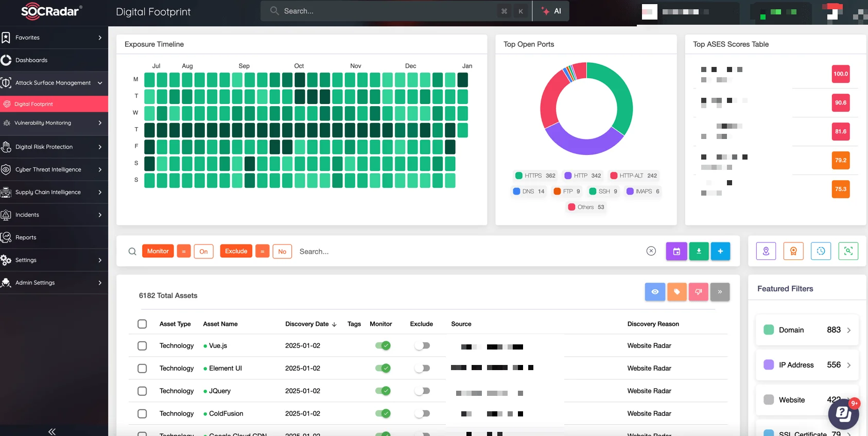
Task: Expand the Admin Settings chevron
Action: [x=100, y=283]
